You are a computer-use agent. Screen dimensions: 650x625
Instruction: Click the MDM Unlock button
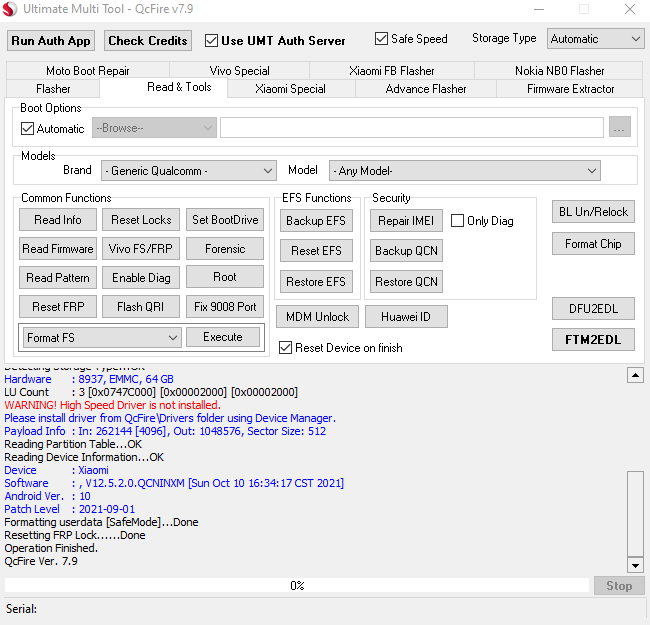pyautogui.click(x=318, y=317)
